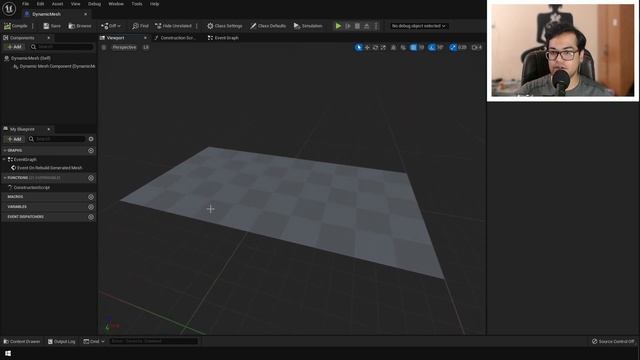Open the Tools menu
The image size is (640, 360).
tap(137, 4)
